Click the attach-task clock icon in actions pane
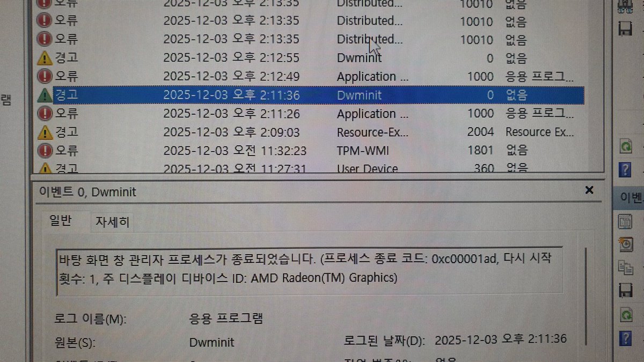 [625, 244]
